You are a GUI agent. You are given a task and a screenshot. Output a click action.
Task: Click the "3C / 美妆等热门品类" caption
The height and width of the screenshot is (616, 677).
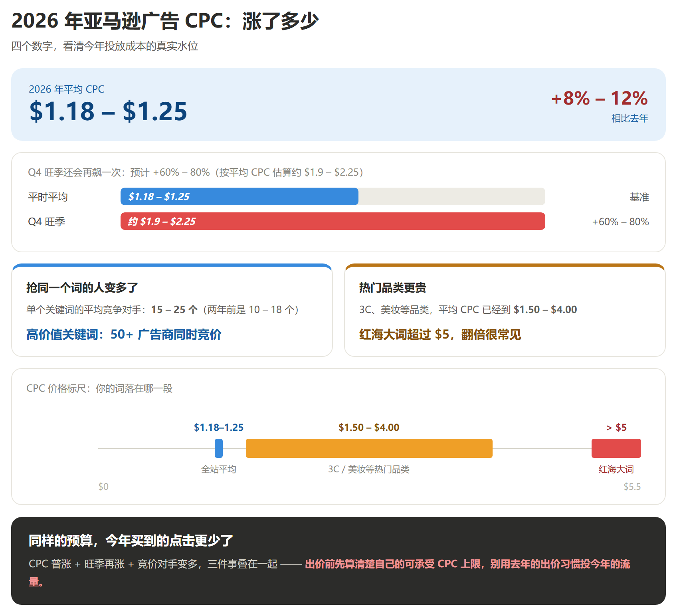[x=369, y=469]
